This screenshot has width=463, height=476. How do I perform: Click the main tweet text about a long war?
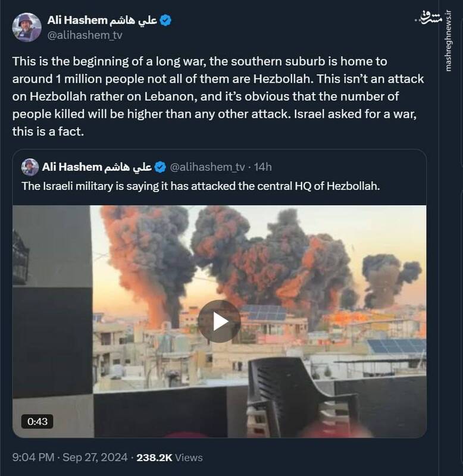pyautogui.click(x=220, y=96)
